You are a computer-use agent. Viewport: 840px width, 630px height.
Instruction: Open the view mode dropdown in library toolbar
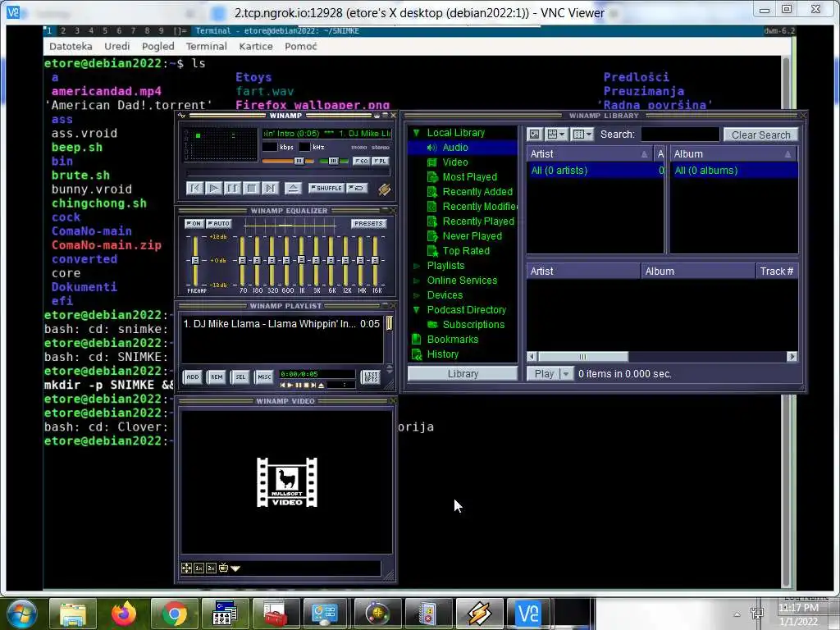[x=555, y=135]
